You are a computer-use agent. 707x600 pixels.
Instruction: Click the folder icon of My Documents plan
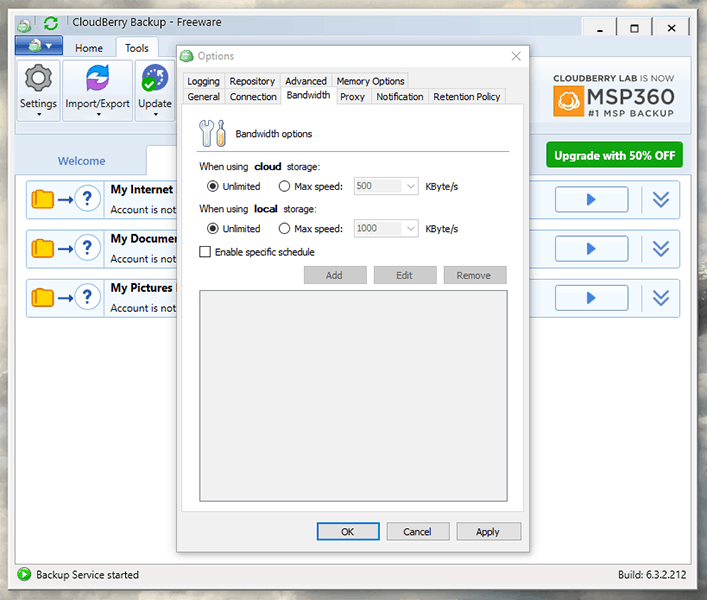click(43, 248)
